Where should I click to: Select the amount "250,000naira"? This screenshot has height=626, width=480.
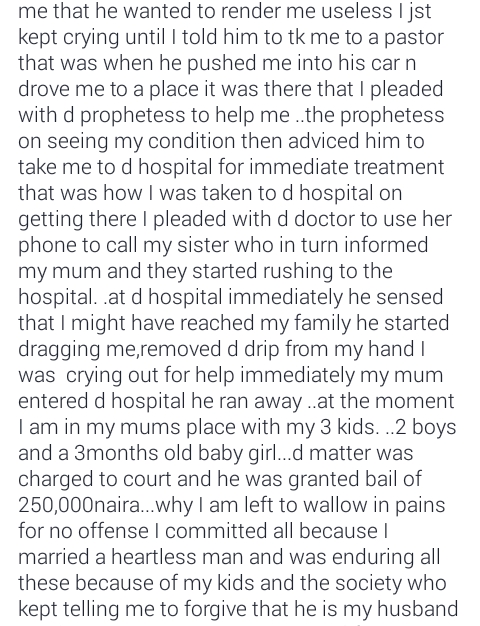coord(79,506)
